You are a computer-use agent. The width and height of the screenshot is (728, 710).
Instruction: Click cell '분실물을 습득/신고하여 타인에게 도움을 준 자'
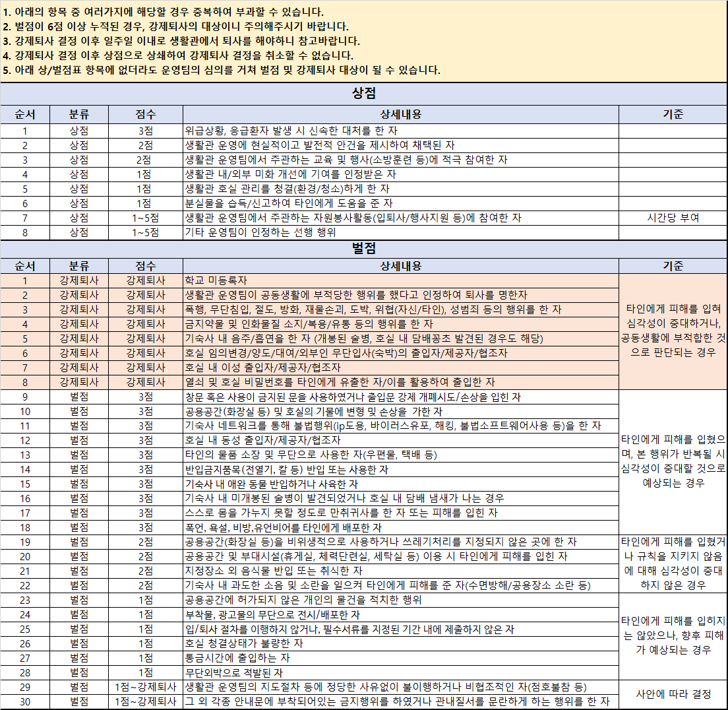tap(401, 203)
